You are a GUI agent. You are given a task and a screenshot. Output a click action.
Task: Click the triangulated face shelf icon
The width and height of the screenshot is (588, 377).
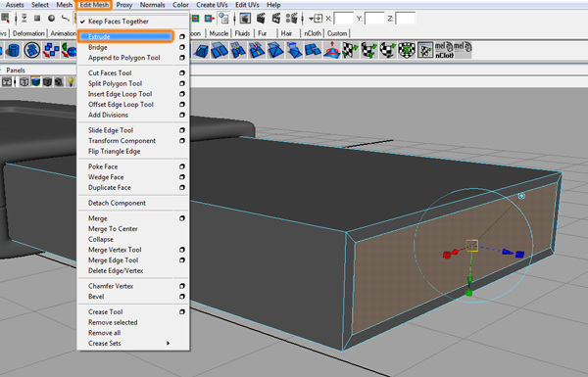pyautogui.click(x=275, y=51)
